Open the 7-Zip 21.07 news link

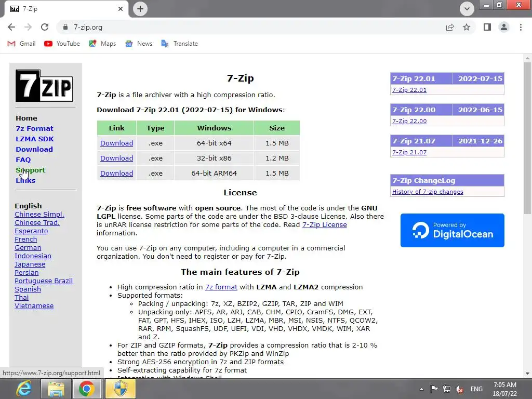coord(409,152)
